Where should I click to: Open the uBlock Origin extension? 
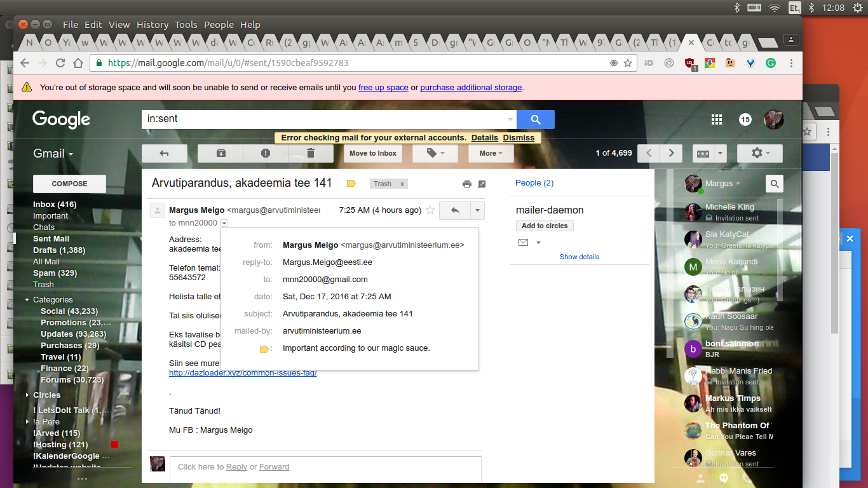pos(690,63)
